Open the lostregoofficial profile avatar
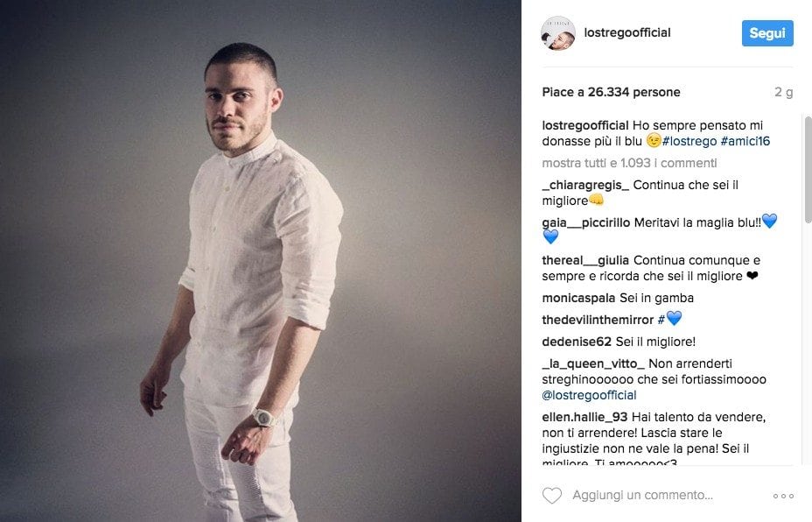The height and width of the screenshot is (522, 812). [557, 33]
